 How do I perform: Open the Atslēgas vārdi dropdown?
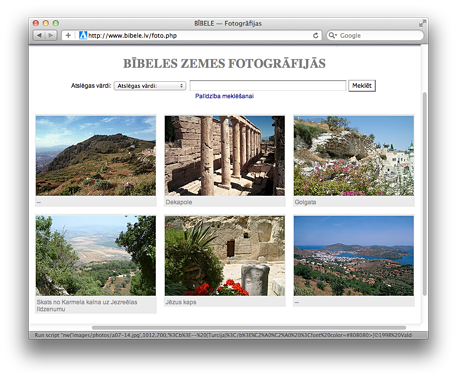pyautogui.click(x=150, y=86)
